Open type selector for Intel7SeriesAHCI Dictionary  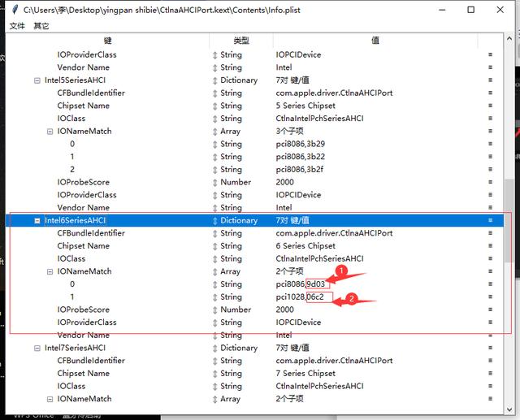(x=214, y=348)
